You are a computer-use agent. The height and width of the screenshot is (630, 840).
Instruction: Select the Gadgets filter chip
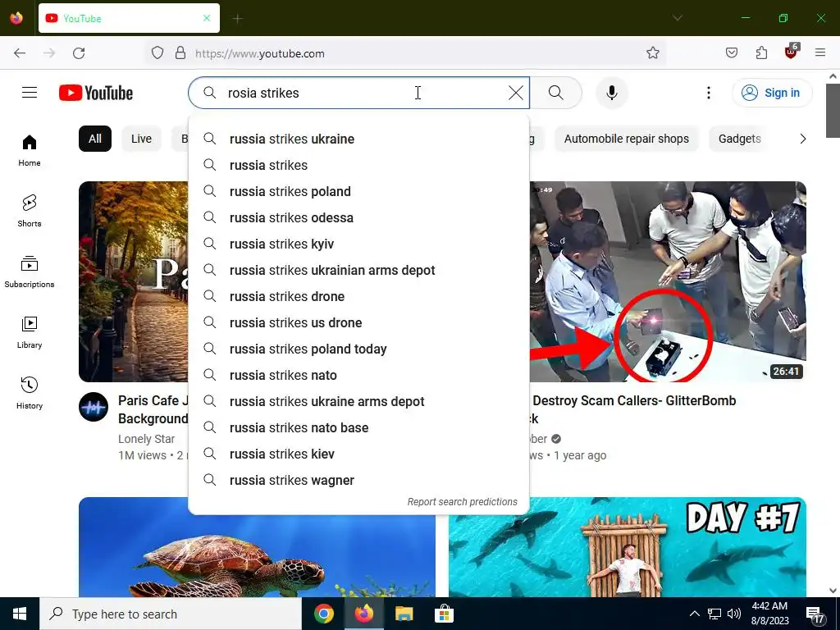tap(739, 139)
